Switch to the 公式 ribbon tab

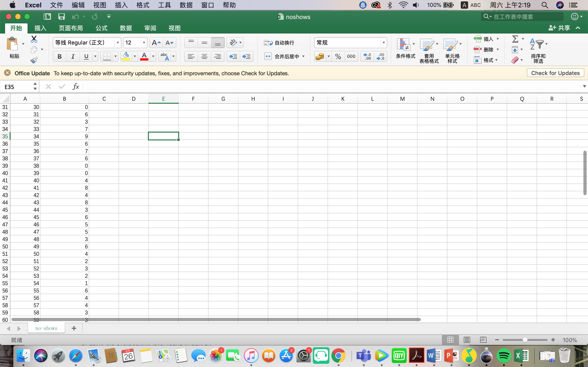101,28
